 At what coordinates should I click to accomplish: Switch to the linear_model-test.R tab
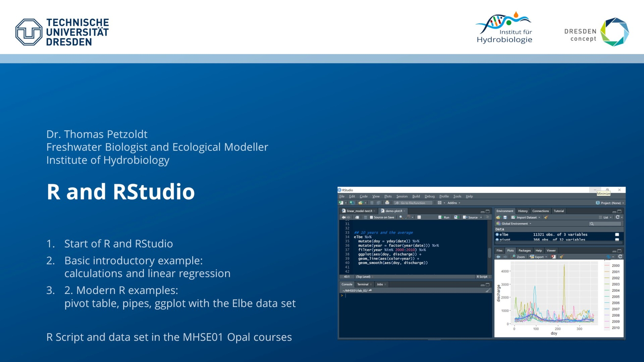point(359,211)
